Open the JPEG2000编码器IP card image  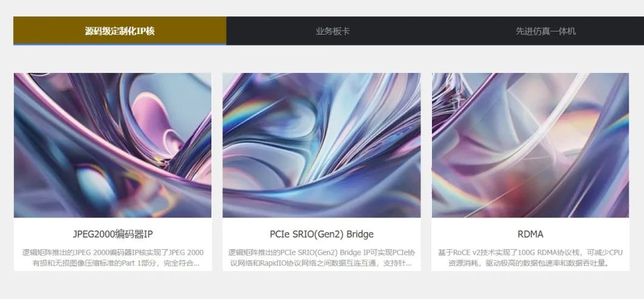point(112,145)
